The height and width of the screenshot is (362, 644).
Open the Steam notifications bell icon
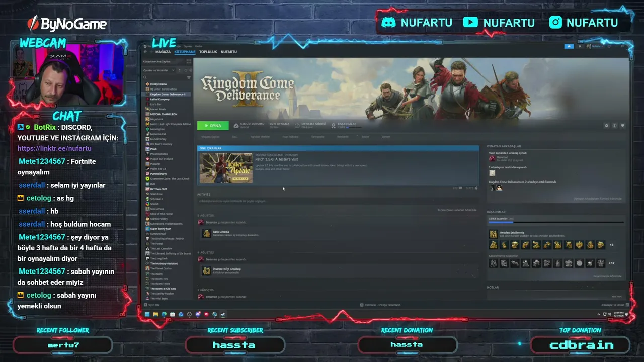pos(580,46)
